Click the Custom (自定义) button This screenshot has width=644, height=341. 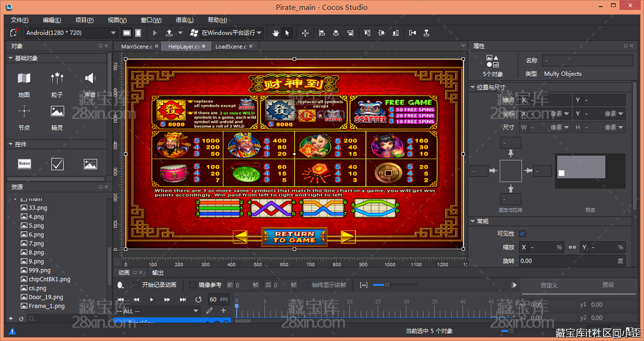coord(549,285)
